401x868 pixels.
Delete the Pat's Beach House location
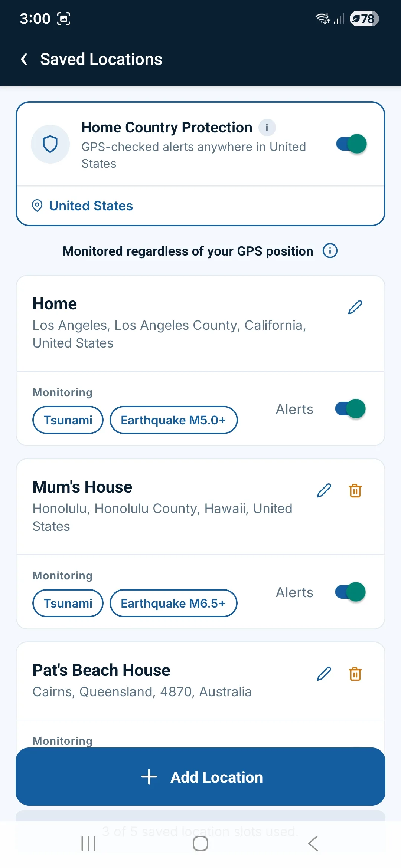click(x=355, y=674)
